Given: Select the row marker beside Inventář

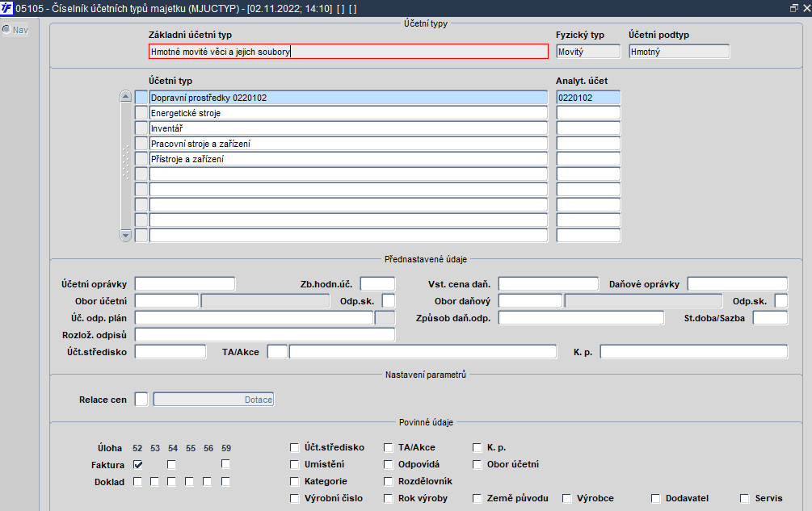Looking at the screenshot, I should tap(141, 128).
